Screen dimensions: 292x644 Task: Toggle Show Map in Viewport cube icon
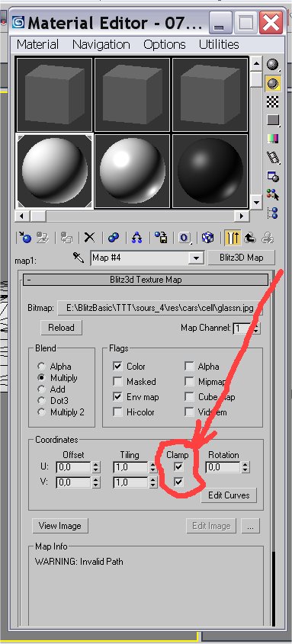[x=208, y=237]
